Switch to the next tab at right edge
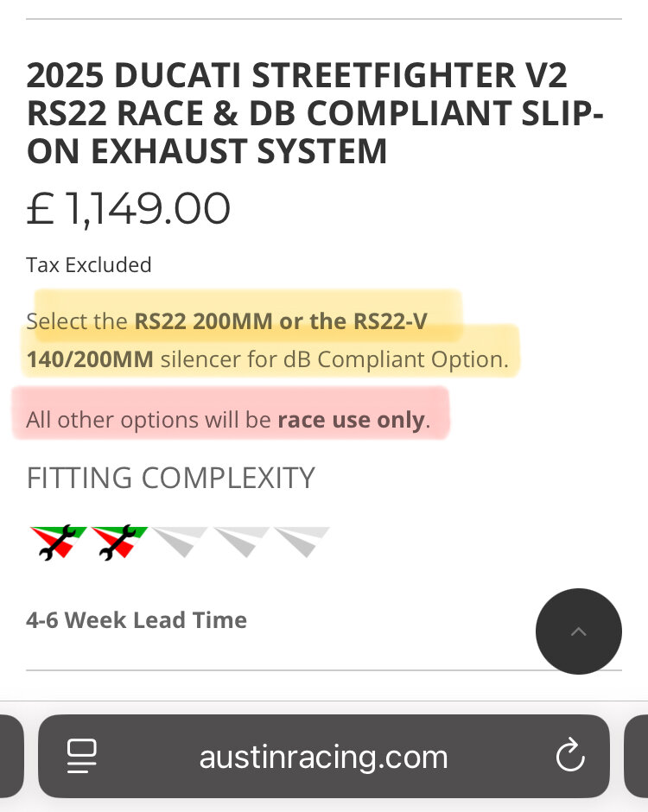648x812 pixels. point(638,758)
